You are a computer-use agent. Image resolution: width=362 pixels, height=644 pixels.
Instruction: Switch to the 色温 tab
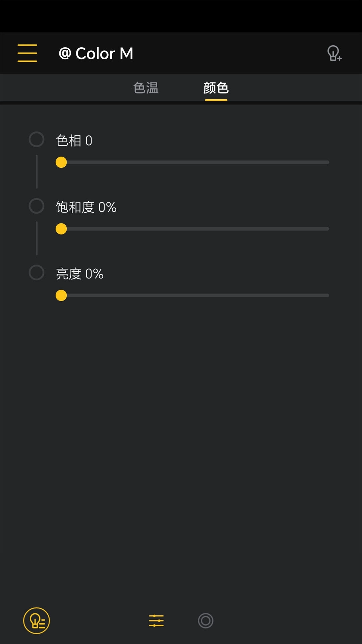pos(146,88)
